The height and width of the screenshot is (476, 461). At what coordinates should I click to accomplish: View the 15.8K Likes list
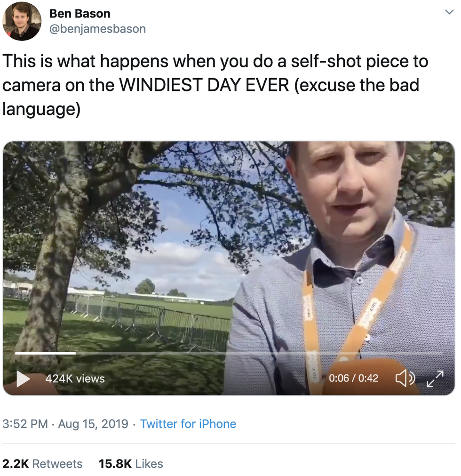131,464
